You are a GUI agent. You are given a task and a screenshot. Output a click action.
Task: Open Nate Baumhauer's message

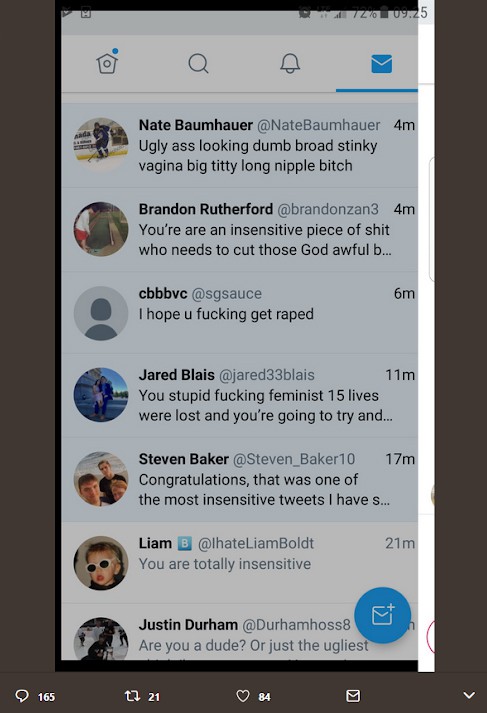click(x=240, y=146)
